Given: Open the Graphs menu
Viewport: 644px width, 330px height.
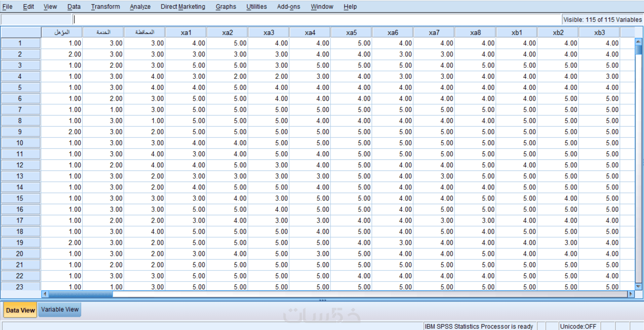Looking at the screenshot, I should pyautogui.click(x=226, y=6).
